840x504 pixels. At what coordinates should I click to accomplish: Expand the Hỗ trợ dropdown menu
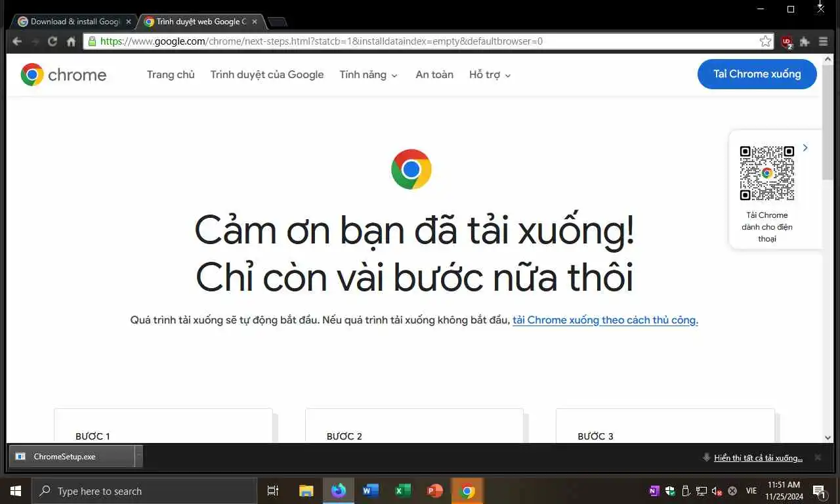(490, 75)
